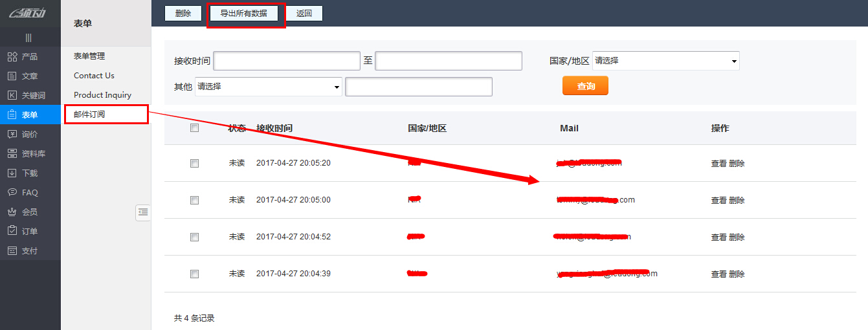
Task: Expand the 国家/地区 country dropdown
Action: 665,61
